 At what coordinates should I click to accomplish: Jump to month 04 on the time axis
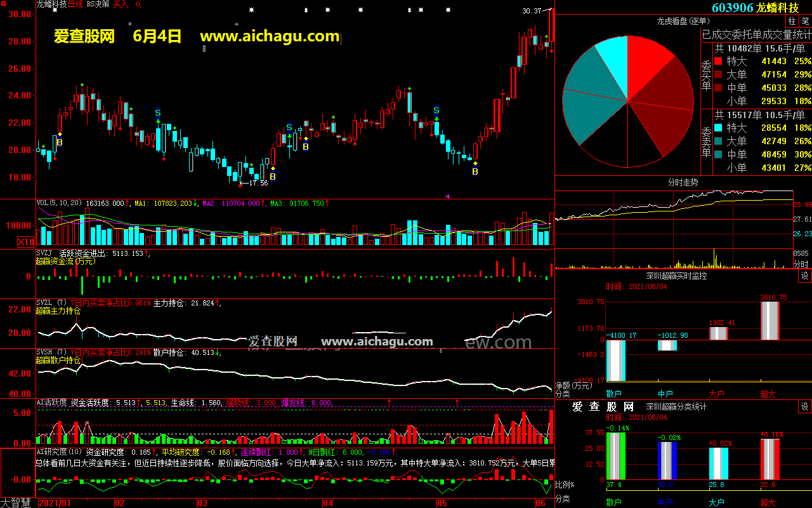pos(327,503)
